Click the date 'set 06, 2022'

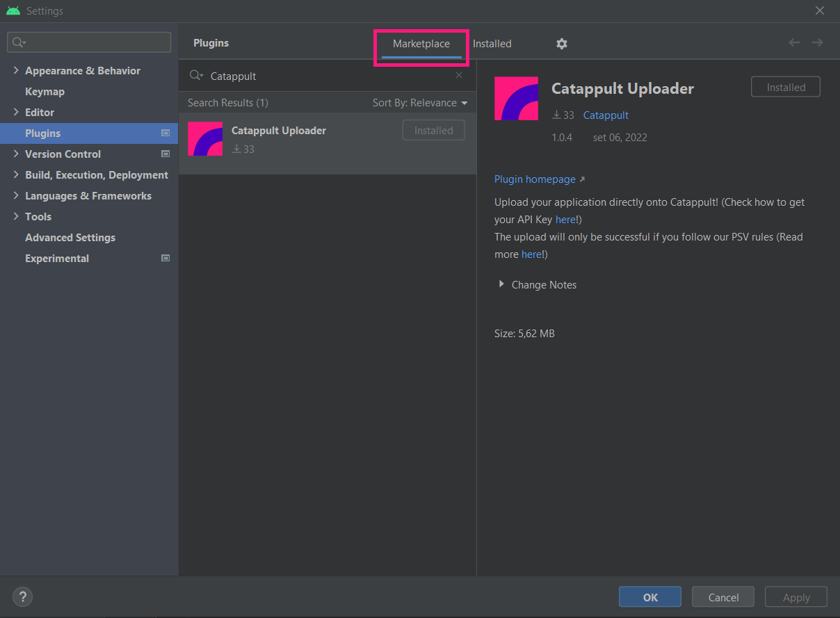tap(620, 138)
